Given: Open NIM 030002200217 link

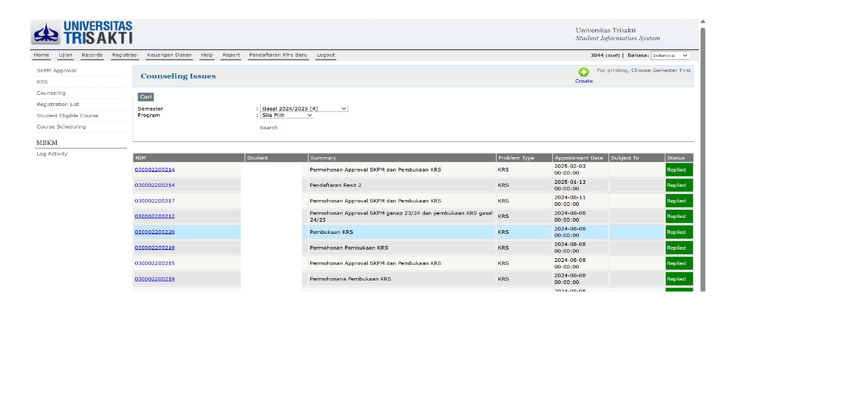Looking at the screenshot, I should (155, 201).
